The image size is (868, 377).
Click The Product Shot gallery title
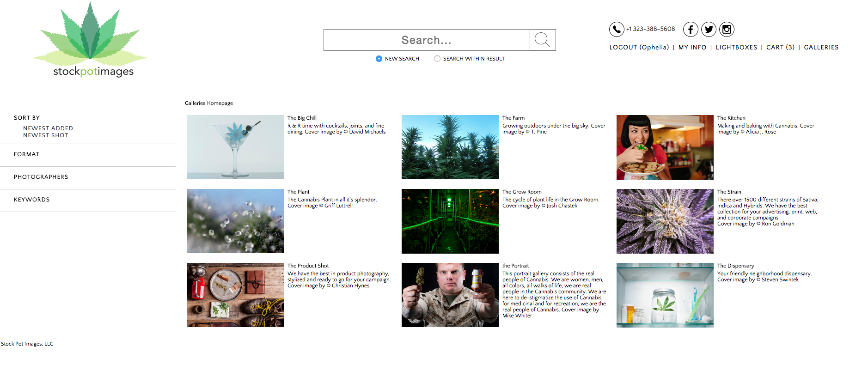pyautogui.click(x=308, y=266)
